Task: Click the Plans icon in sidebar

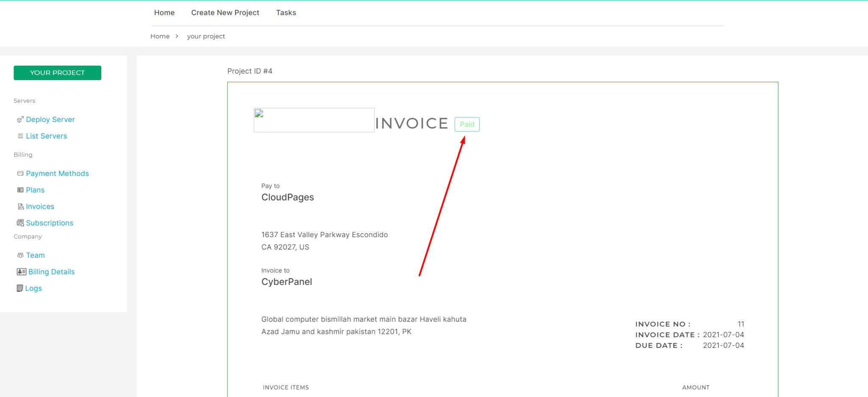Action: pyautogui.click(x=20, y=190)
